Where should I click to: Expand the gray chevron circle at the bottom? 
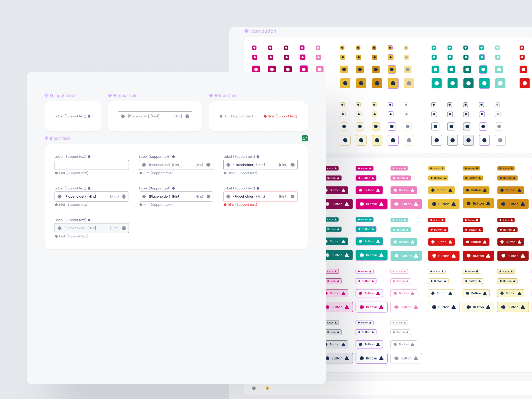254,388
